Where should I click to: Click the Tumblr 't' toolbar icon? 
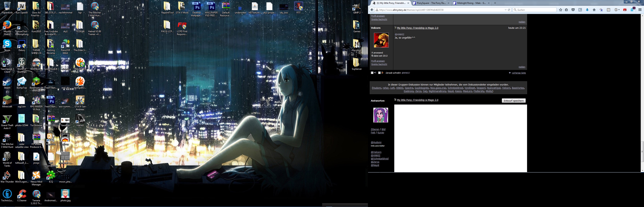pos(580,10)
